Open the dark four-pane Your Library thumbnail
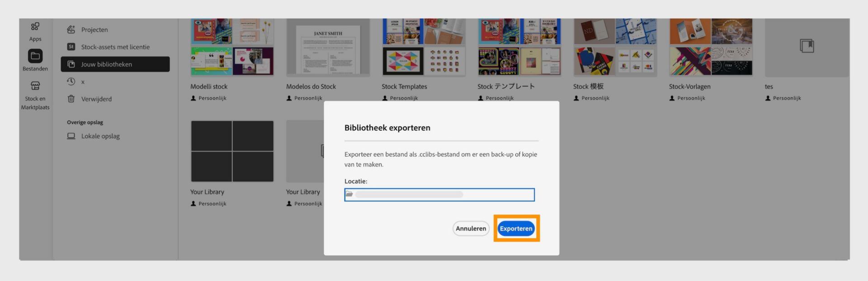868x281 pixels. point(232,151)
